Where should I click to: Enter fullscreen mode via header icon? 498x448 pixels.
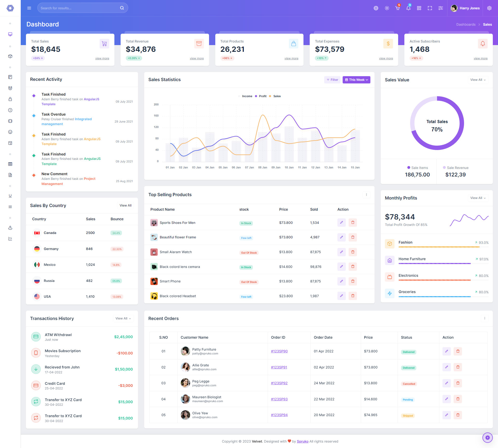(430, 8)
